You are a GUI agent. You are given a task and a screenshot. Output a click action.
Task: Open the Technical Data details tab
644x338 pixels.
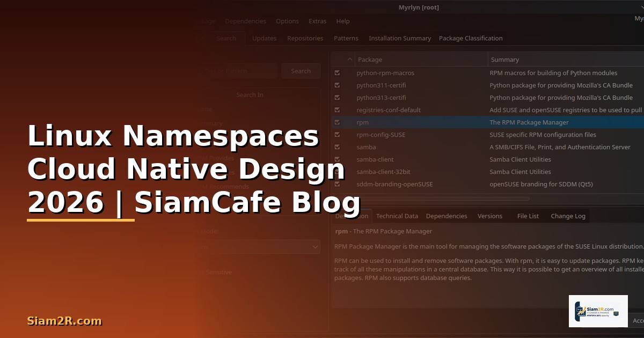click(397, 216)
